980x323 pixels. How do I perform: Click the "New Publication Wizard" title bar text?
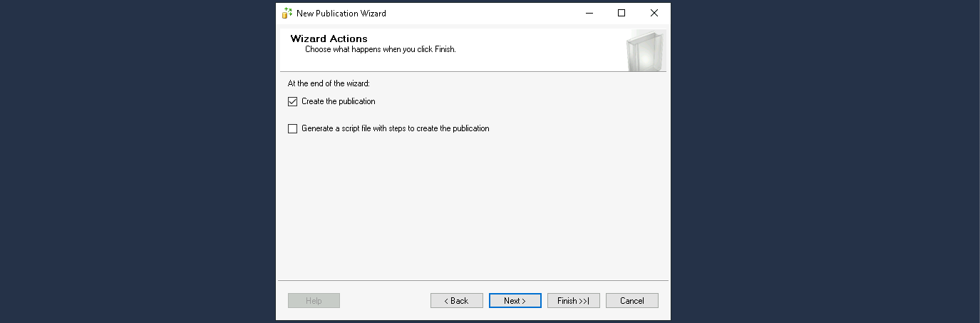pyautogui.click(x=341, y=13)
